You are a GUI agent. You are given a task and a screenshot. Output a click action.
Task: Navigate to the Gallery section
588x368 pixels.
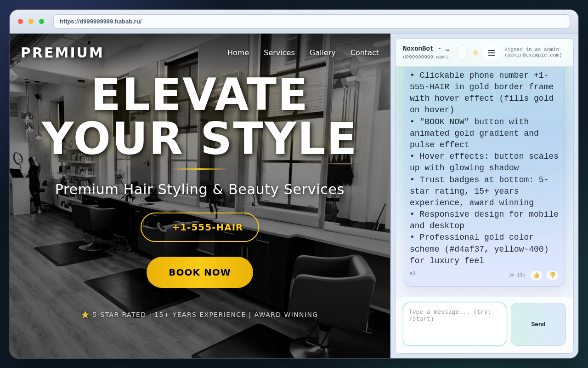(322, 52)
